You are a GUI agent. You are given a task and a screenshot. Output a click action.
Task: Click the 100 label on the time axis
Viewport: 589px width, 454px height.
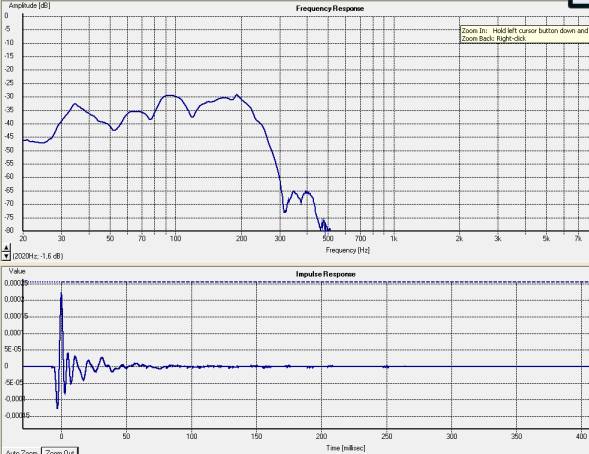tap(192, 436)
